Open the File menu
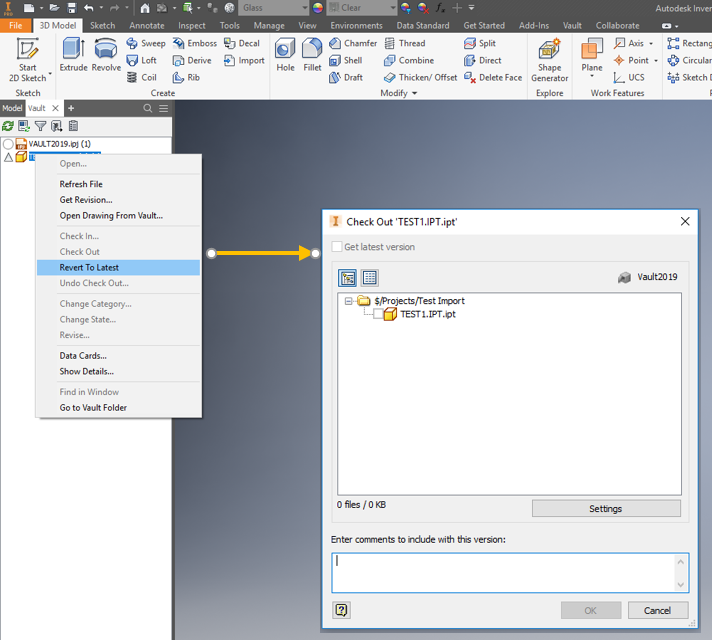Image resolution: width=712 pixels, height=640 pixels. coord(15,25)
